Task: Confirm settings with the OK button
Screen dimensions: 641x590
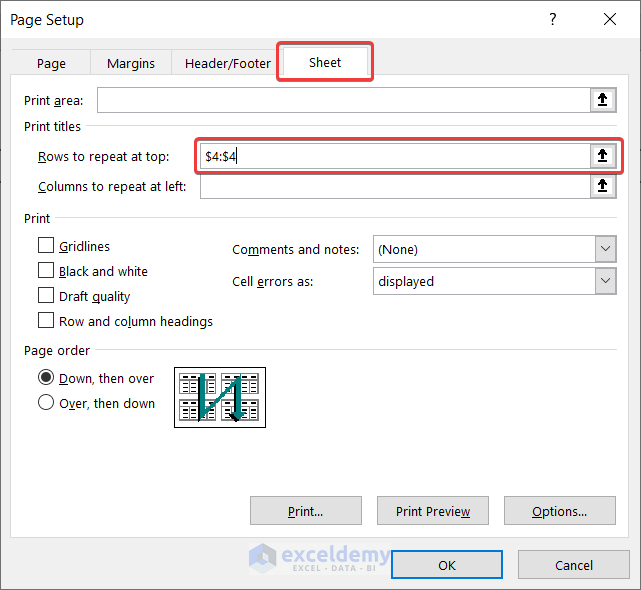Action: click(x=447, y=565)
